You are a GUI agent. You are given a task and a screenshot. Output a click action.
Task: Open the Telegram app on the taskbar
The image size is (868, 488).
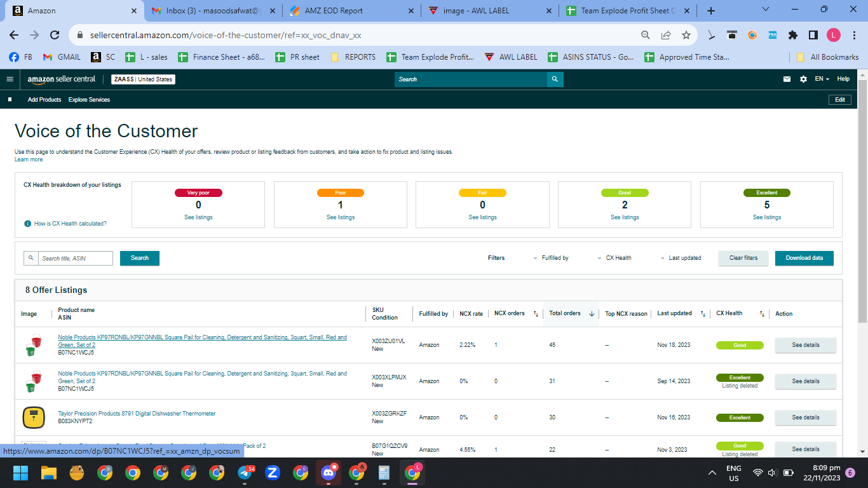click(245, 473)
